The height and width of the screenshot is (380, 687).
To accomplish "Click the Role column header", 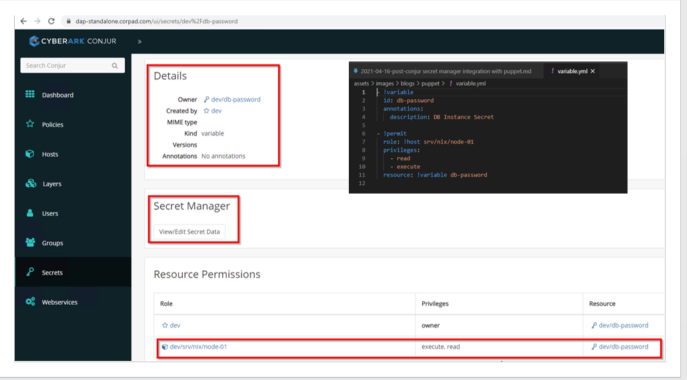I will [x=166, y=303].
